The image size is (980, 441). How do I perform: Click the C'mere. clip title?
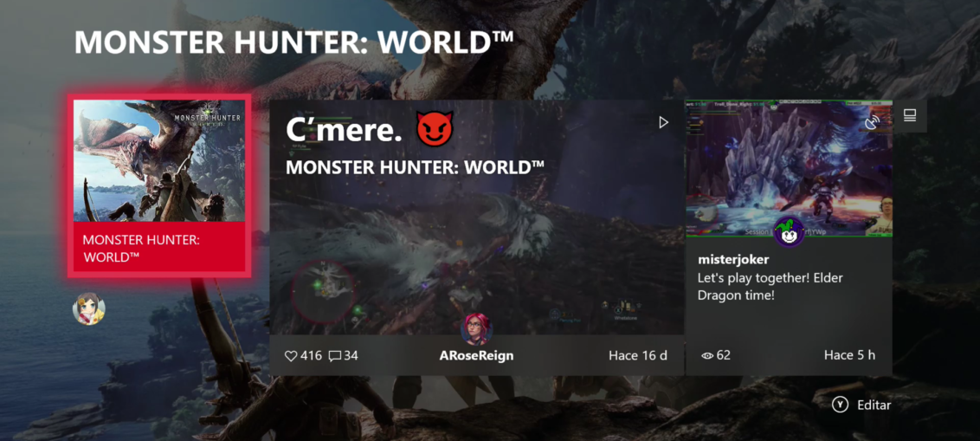(344, 129)
